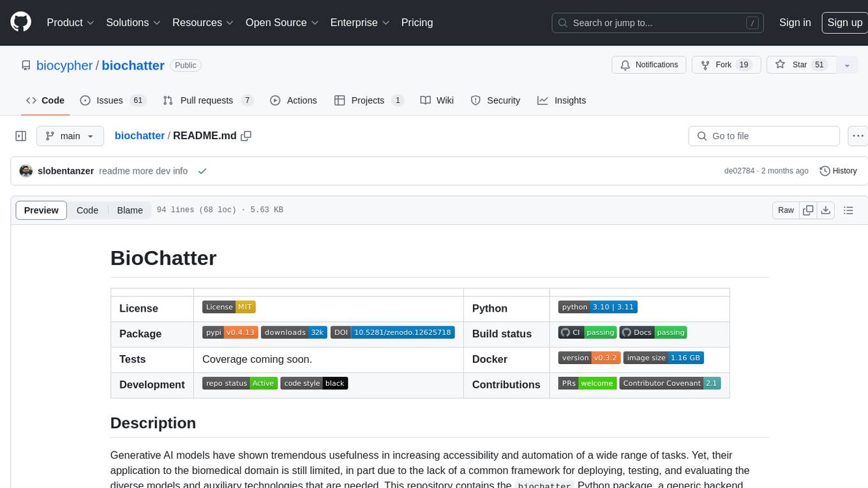
Task: Switch to the Actions tab
Action: (x=294, y=100)
